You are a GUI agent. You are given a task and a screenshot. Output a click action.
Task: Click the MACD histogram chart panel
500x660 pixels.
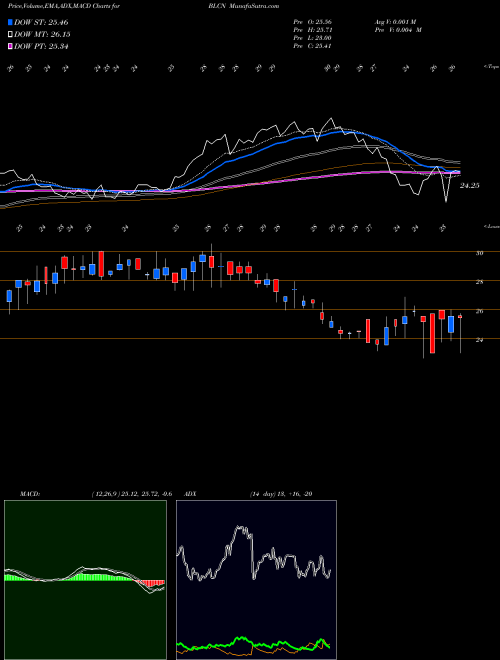pos(85,580)
